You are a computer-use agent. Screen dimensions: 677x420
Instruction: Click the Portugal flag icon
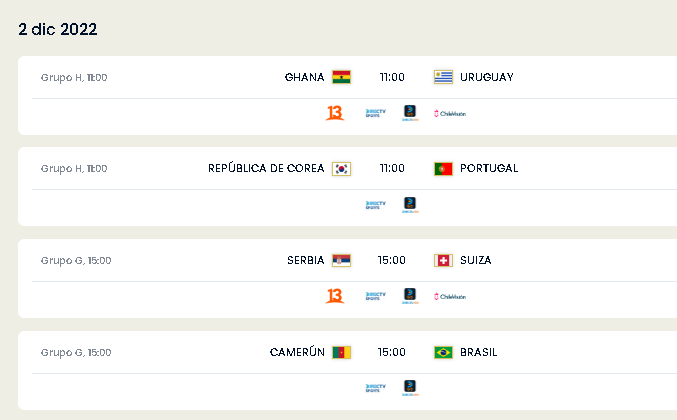pyautogui.click(x=443, y=168)
